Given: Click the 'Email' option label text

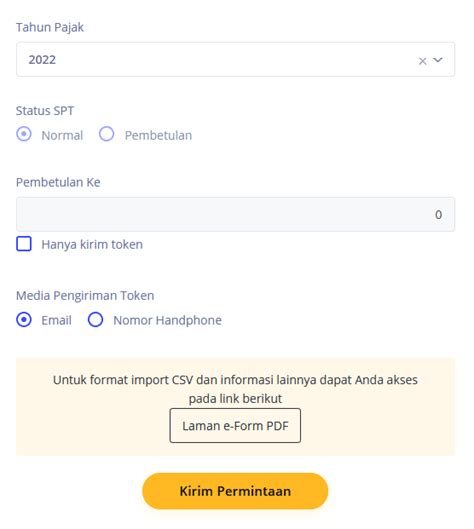Looking at the screenshot, I should point(56,320).
